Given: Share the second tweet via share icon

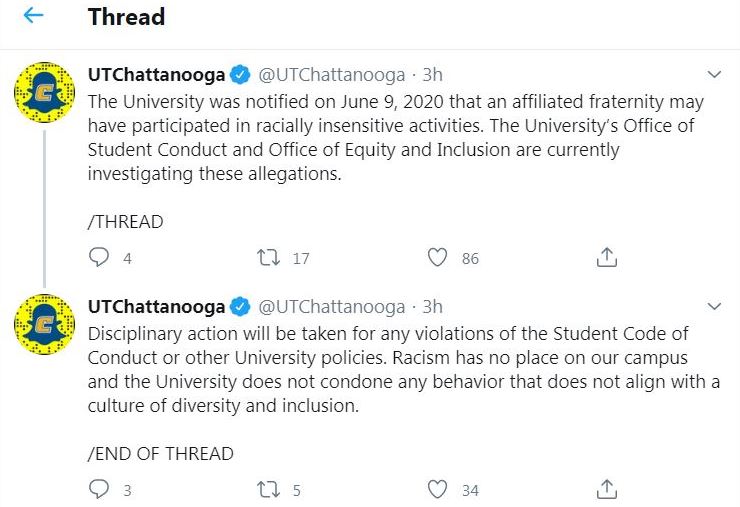Looking at the screenshot, I should tap(606, 490).
